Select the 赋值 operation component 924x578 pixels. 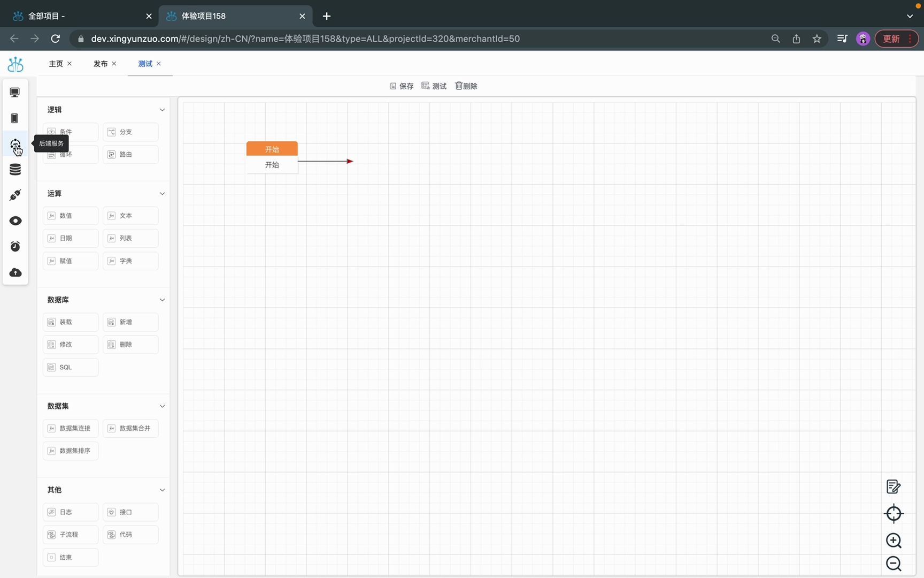tap(71, 261)
